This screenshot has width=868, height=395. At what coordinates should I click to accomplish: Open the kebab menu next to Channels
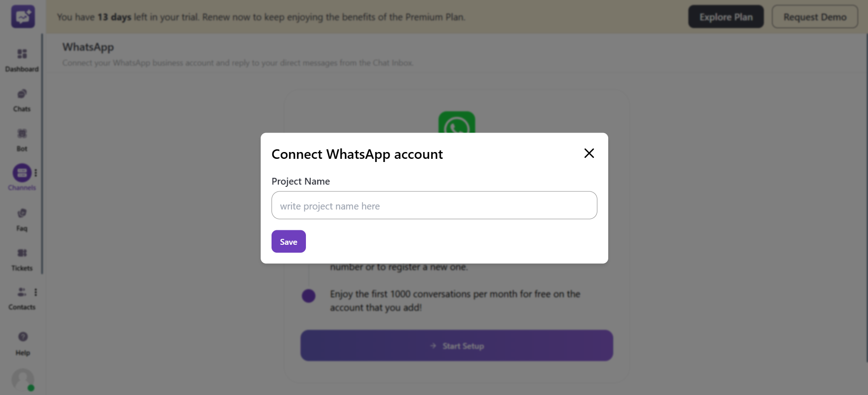[36, 172]
